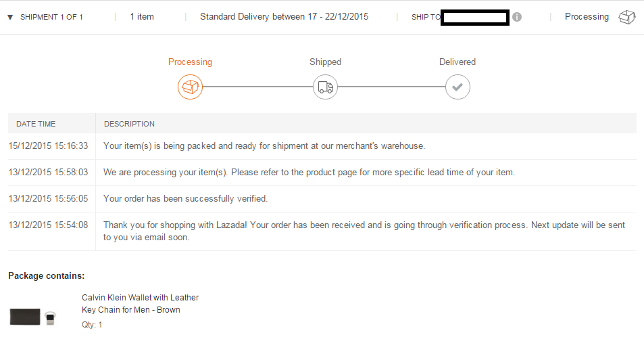Click the progress line between Processing and Shipped
Screen dimensions: 644x360
tap(257, 87)
